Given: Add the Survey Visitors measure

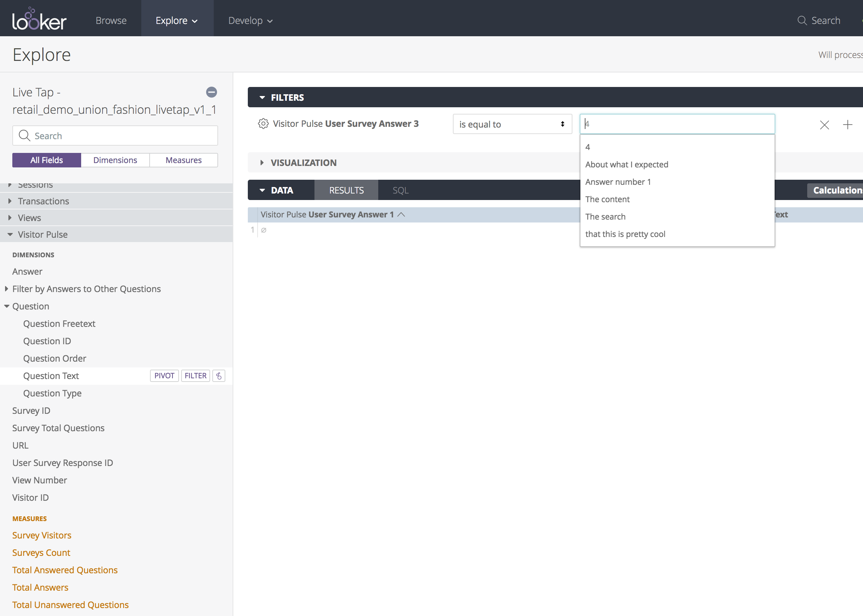Looking at the screenshot, I should click(42, 536).
